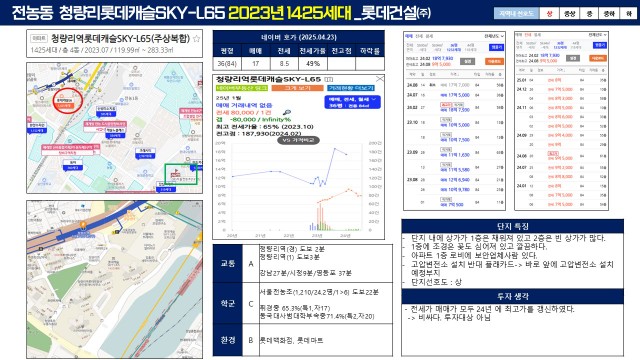Close the 청량리역롯데캐슬SKY-L65 chart popup
640x360 pixels.
pyautogui.click(x=380, y=78)
